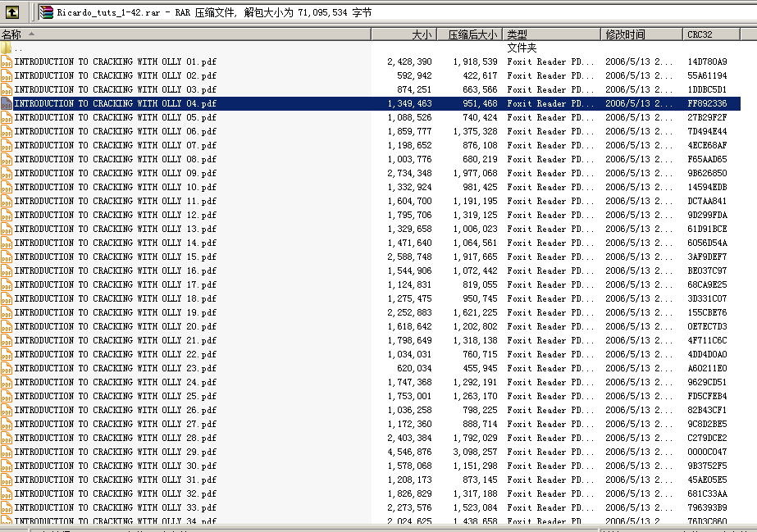Click PDF icon of OLLY 06.pdf
This screenshot has width=757, height=532.
[7, 132]
